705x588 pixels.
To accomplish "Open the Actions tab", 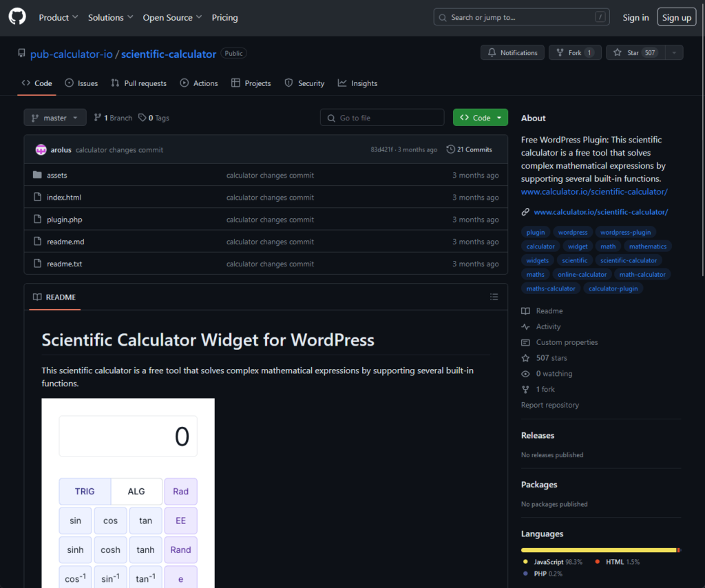I will click(199, 83).
